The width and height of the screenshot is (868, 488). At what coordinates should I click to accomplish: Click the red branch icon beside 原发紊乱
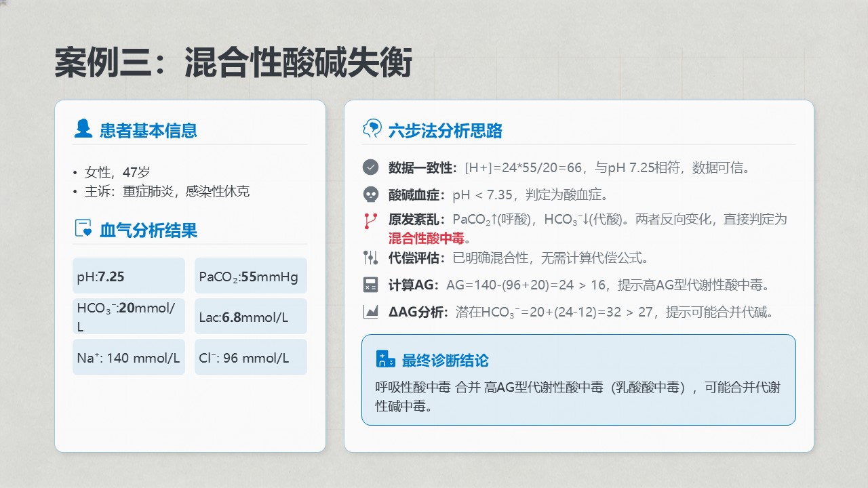pos(370,220)
